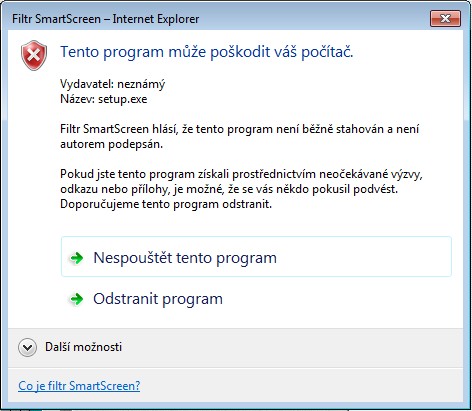472x411 pixels.
Task: Click the Pokud jste tento program získali line
Action: click(x=241, y=174)
